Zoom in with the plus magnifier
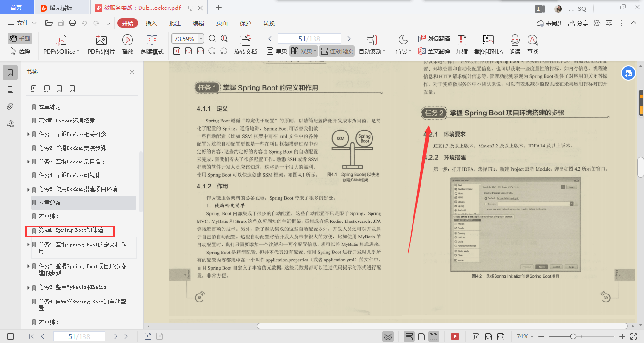 (224, 39)
